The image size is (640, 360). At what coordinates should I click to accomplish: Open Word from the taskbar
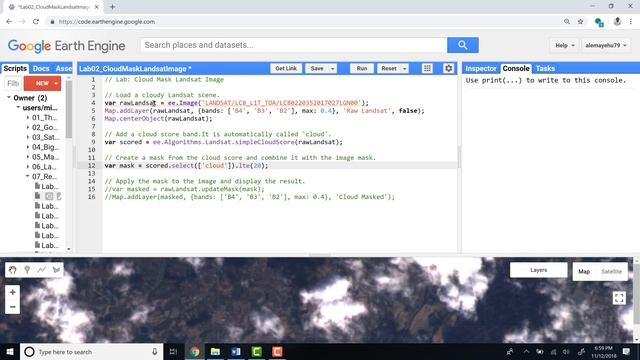click(x=236, y=351)
